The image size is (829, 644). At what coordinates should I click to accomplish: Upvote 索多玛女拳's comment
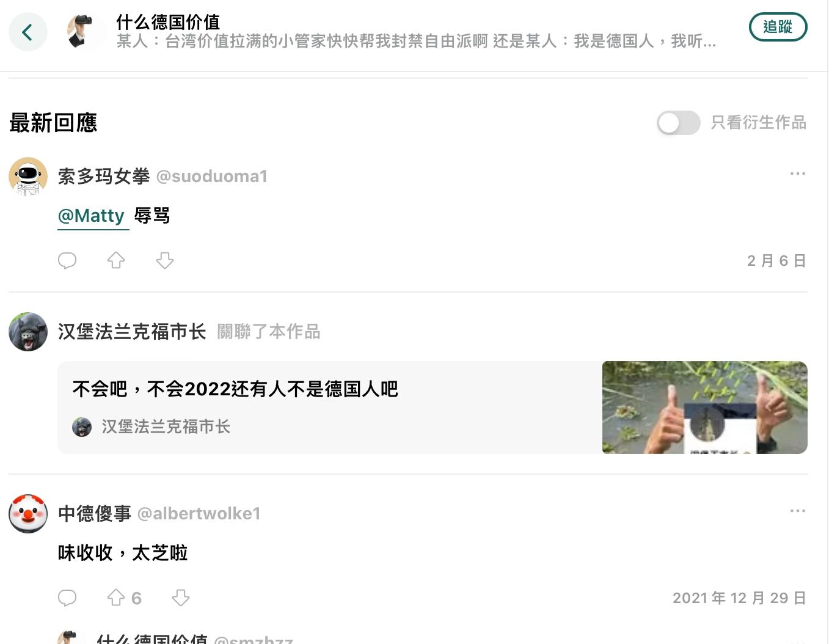[x=116, y=260]
